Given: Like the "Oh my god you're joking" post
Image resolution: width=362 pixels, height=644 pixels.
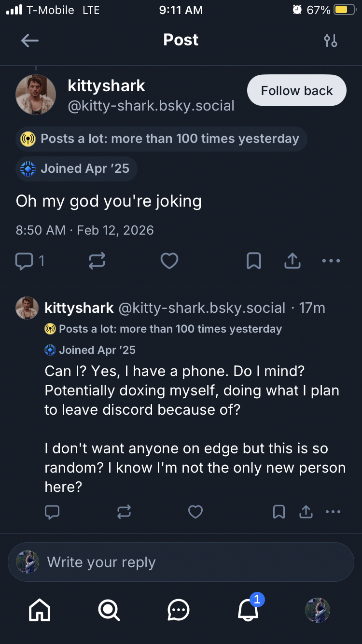Looking at the screenshot, I should coord(169,261).
